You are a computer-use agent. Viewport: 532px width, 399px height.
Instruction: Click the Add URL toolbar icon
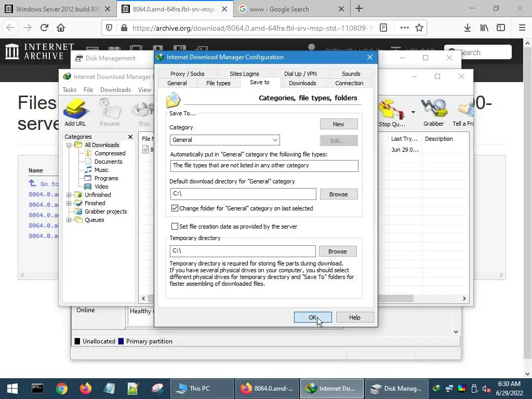tap(75, 112)
